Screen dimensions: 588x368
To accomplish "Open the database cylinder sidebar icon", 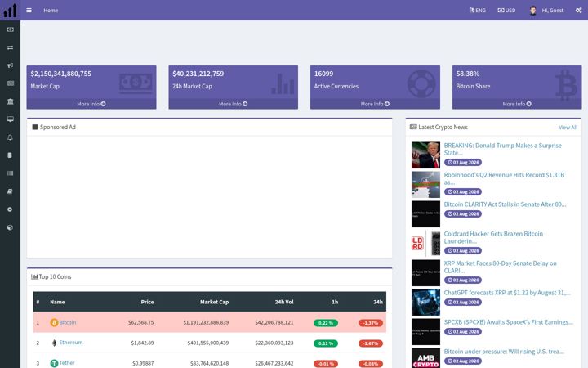I will pyautogui.click(x=10, y=155).
